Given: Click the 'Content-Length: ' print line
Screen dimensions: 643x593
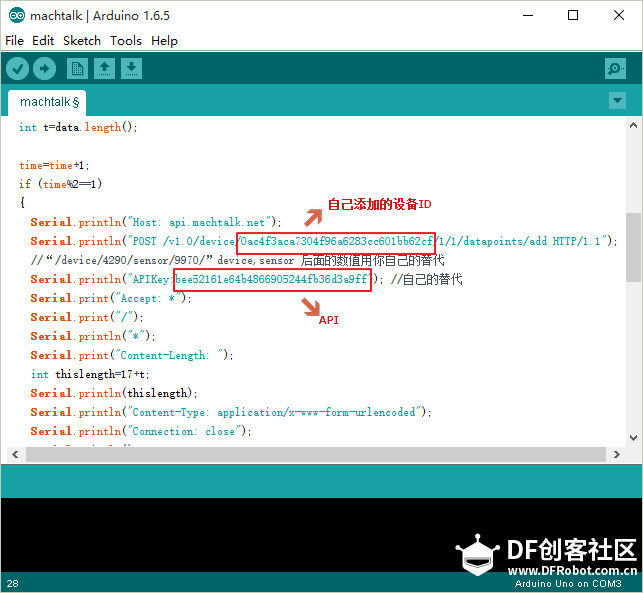Looking at the screenshot, I should pyautogui.click(x=132, y=355).
